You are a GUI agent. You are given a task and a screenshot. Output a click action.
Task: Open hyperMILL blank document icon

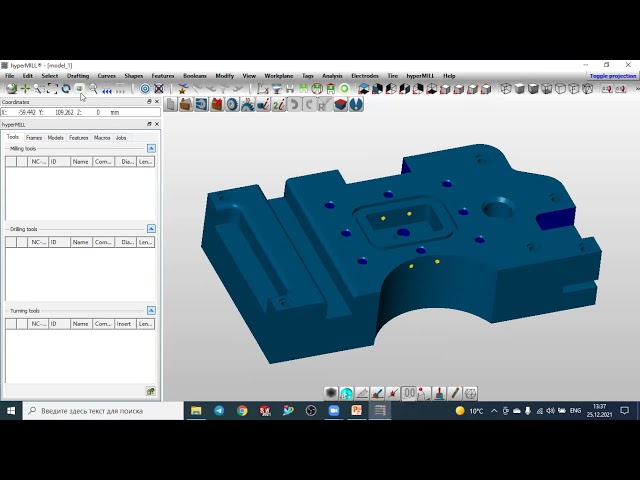coord(171,104)
